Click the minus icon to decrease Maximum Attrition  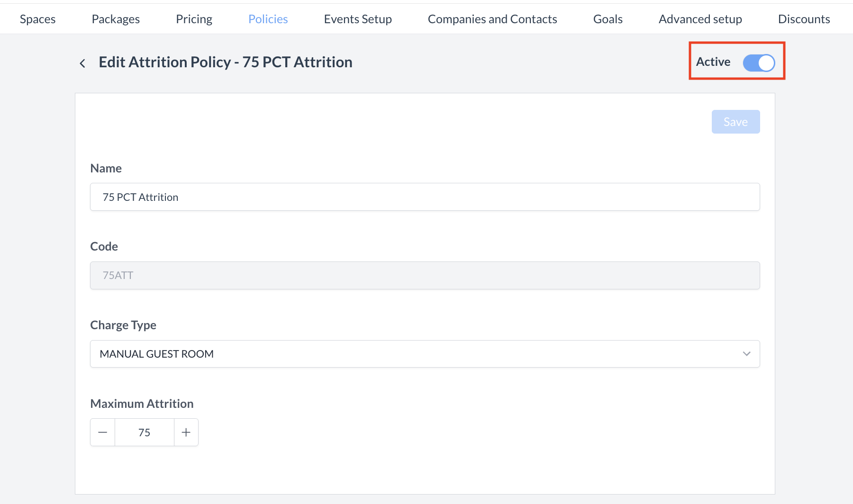tap(102, 432)
